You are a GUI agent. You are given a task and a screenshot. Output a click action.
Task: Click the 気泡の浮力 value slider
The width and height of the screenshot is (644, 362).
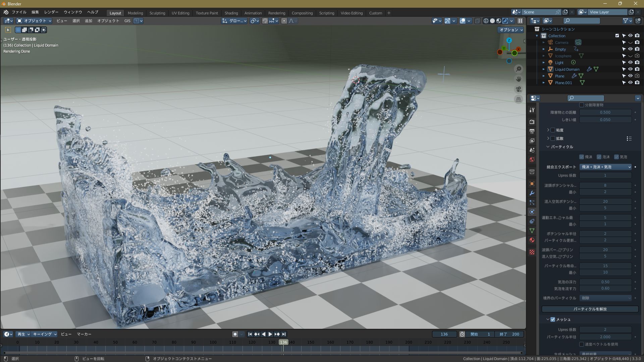click(605, 282)
